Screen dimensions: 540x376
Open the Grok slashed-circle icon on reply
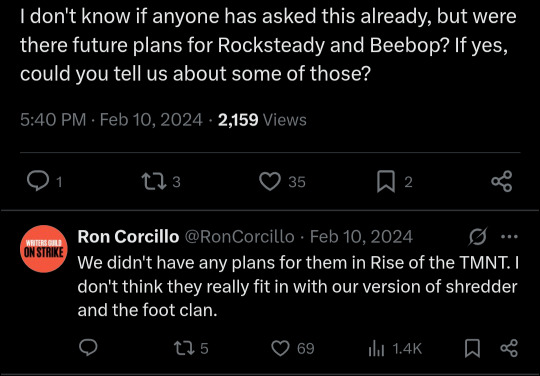[478, 236]
